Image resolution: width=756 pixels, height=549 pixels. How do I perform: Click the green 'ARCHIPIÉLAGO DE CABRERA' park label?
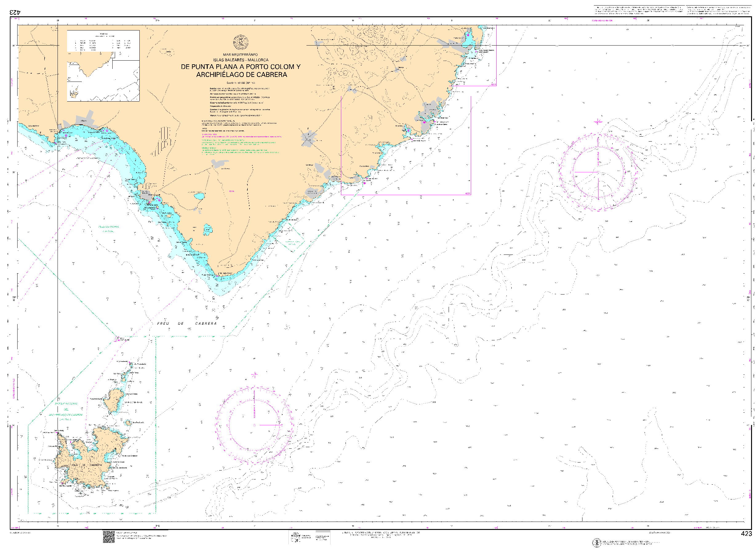pos(66,415)
